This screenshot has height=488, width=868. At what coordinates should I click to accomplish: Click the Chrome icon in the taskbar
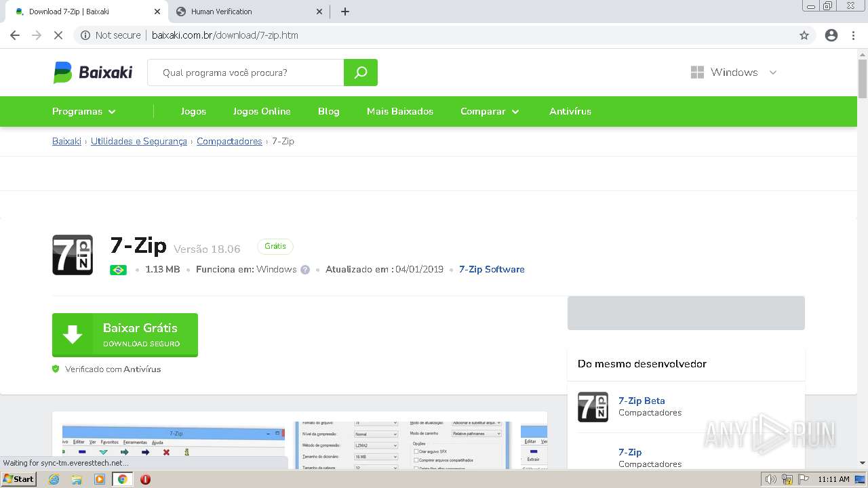[123, 479]
